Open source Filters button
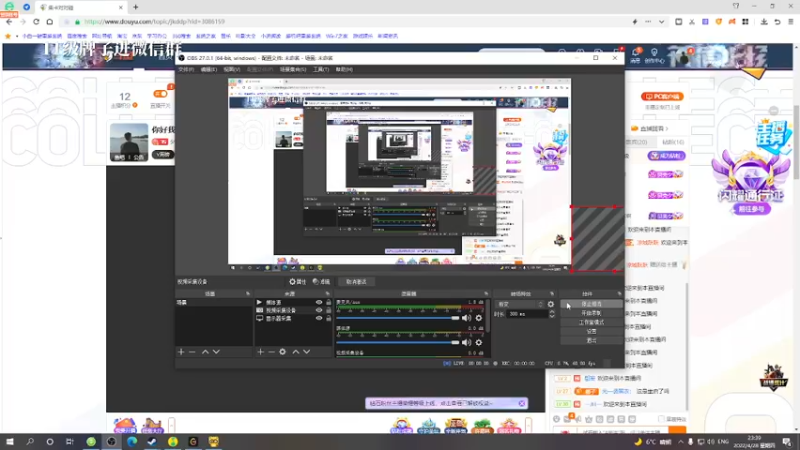 [x=321, y=282]
